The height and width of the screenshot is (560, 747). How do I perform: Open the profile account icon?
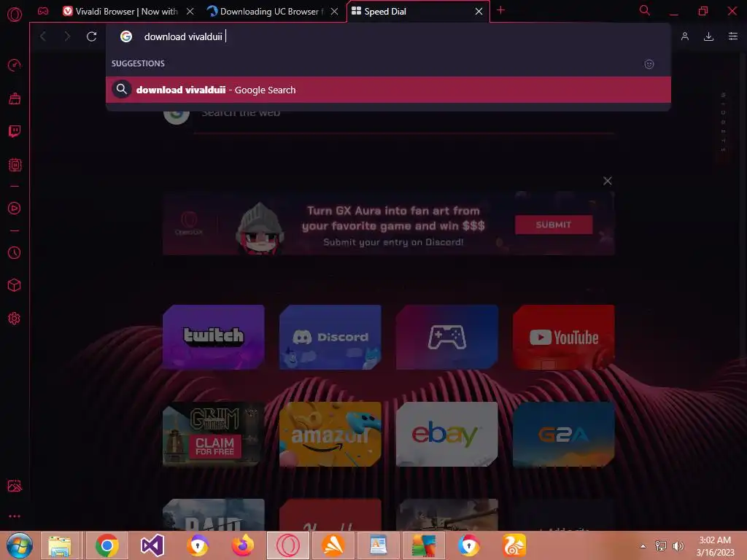(x=684, y=36)
